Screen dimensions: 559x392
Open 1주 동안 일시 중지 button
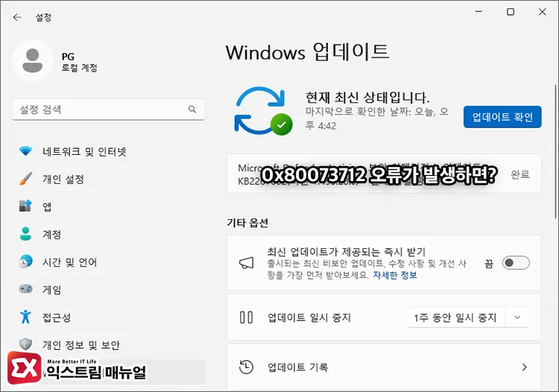[x=455, y=317]
